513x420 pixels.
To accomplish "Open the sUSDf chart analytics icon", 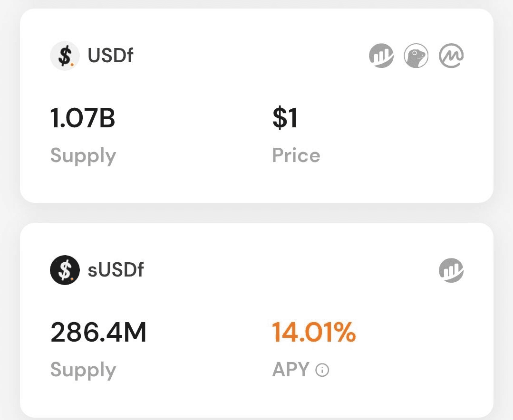I will 451,270.
